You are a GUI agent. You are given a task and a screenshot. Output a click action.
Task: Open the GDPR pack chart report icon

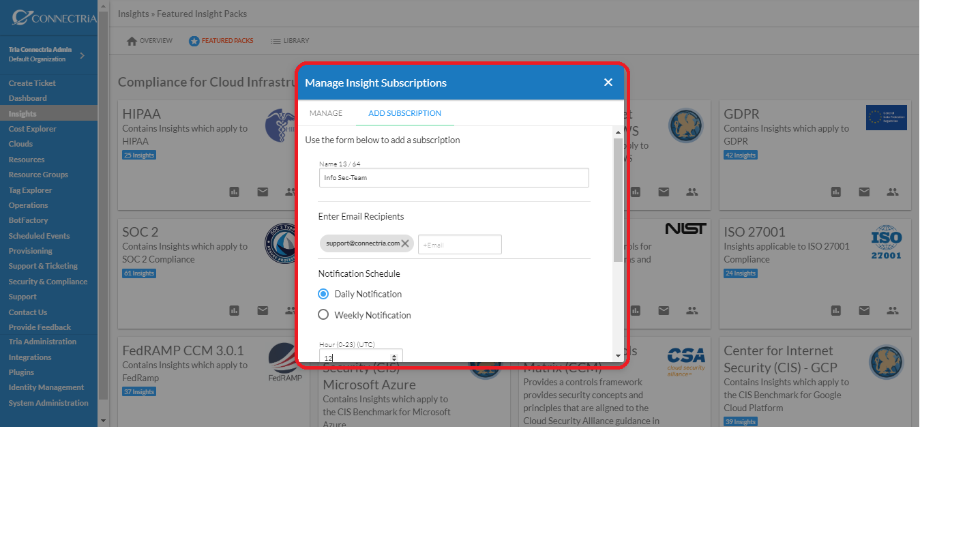coord(836,192)
